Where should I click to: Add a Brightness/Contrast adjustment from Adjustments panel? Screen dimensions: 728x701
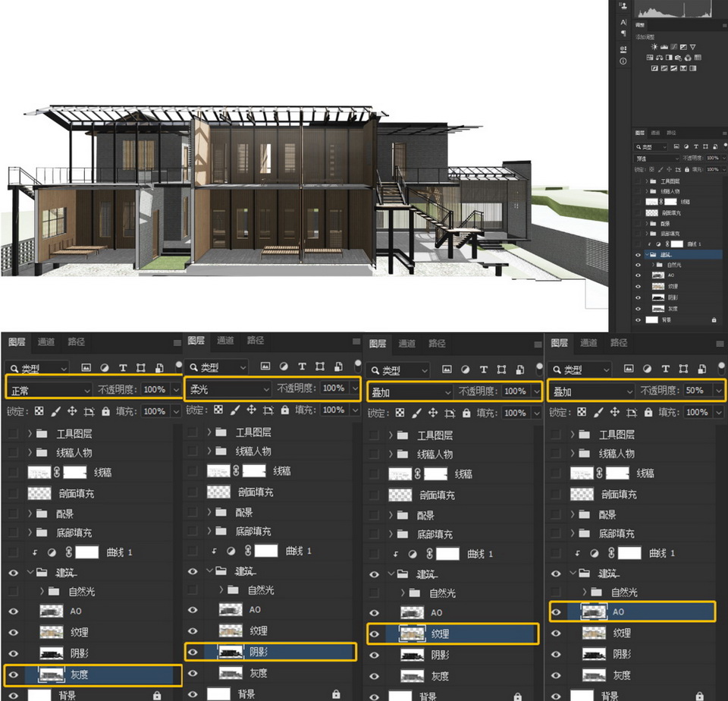654,47
